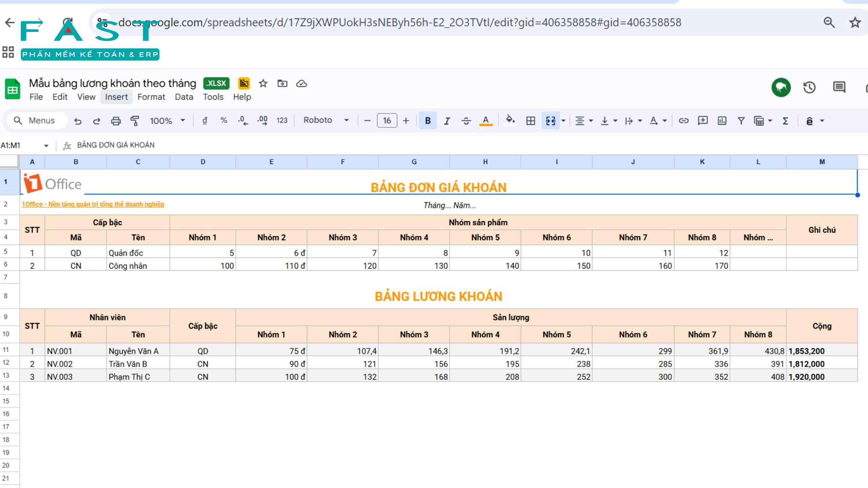
Task: Open the Insert menu
Action: [x=116, y=97]
